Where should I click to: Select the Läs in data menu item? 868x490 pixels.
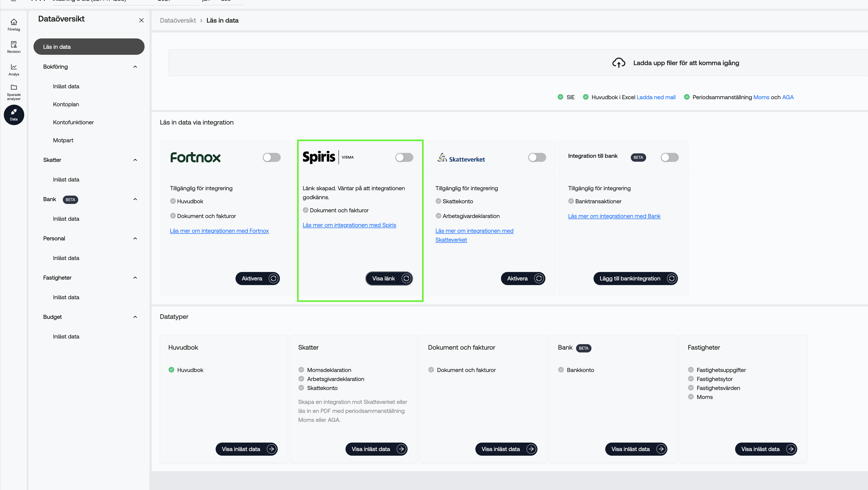[89, 47]
